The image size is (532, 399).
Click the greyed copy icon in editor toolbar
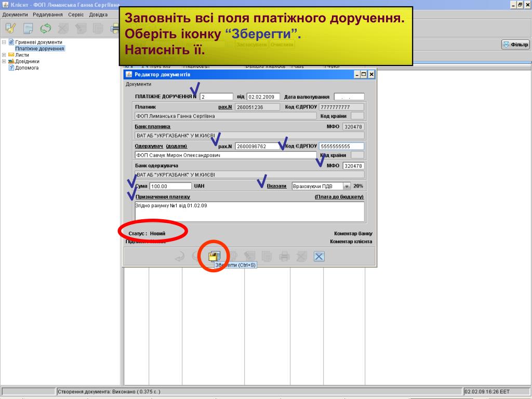pos(267,257)
